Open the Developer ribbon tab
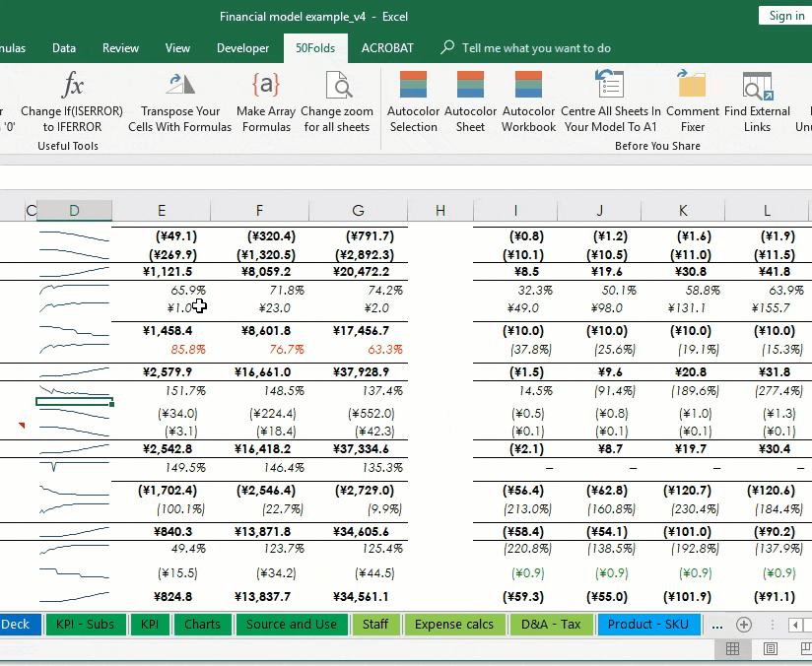The height and width of the screenshot is (666, 812). pyautogui.click(x=242, y=48)
